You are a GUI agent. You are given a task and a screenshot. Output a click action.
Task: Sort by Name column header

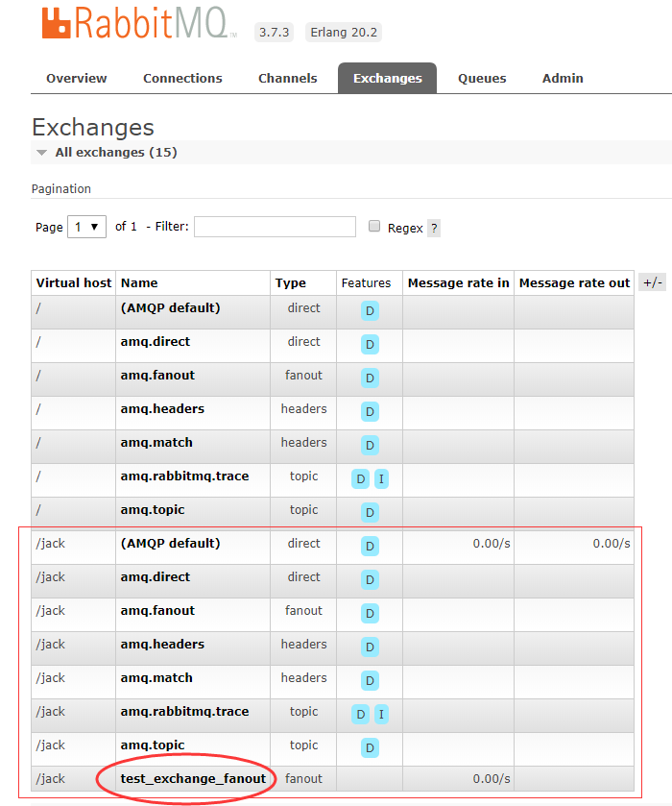139,282
